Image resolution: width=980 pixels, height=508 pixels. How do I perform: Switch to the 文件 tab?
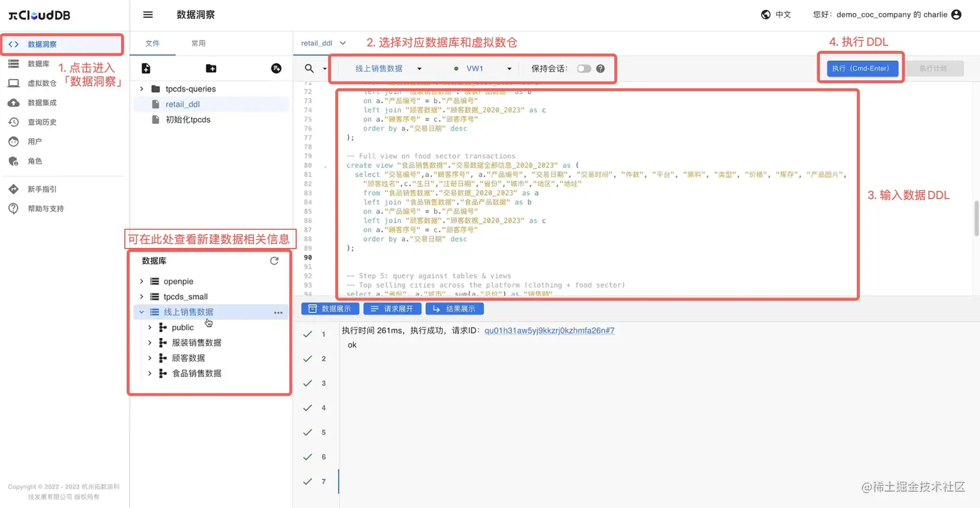pos(152,43)
